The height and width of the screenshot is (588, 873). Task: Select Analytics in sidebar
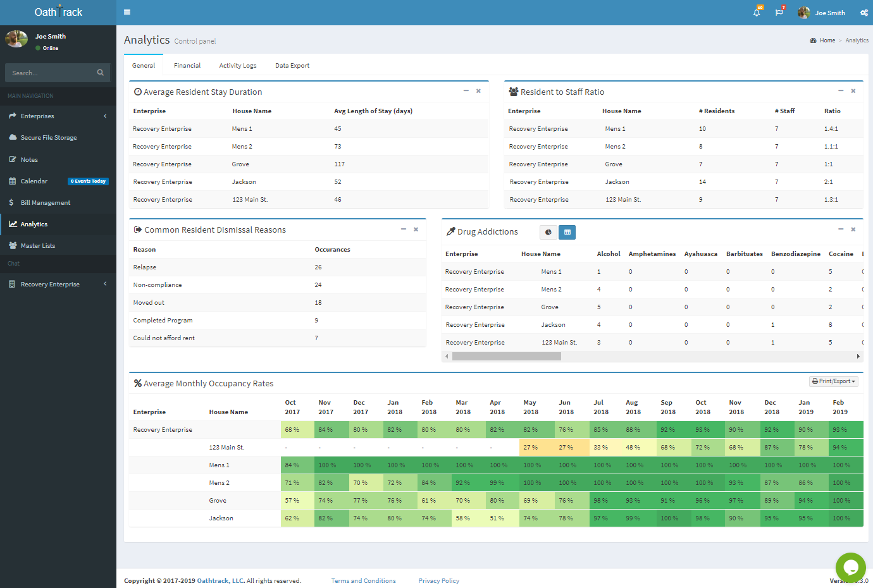tap(58, 224)
